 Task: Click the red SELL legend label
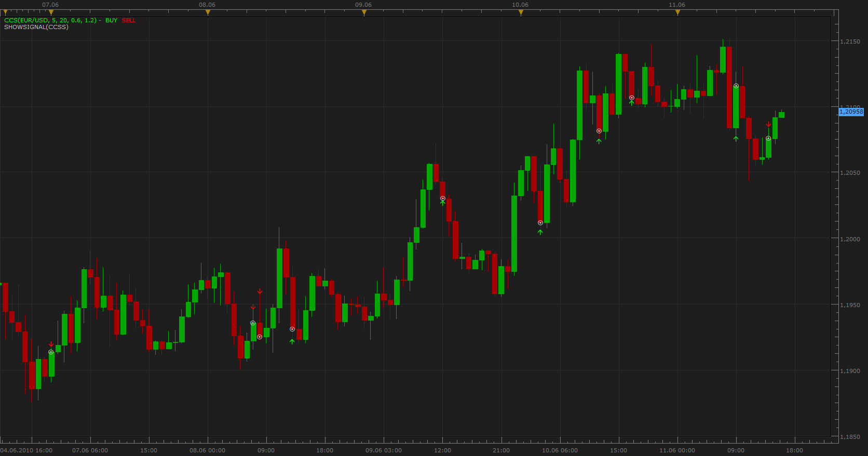129,20
